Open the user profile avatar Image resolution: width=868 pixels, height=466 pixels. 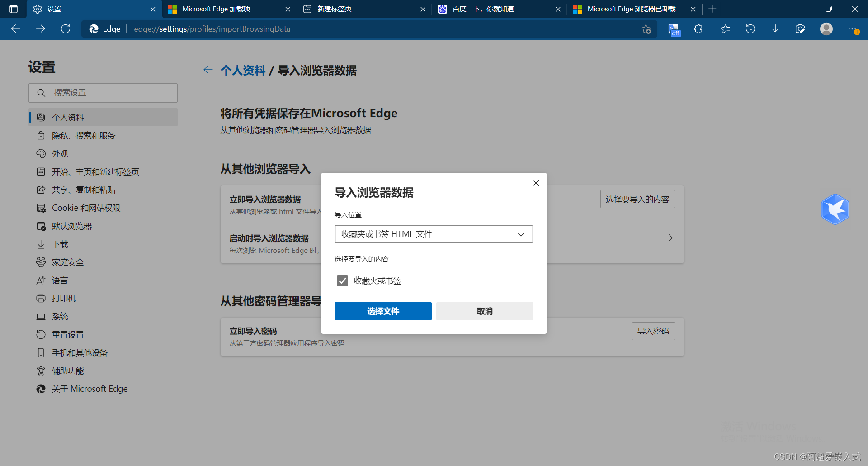[826, 29]
